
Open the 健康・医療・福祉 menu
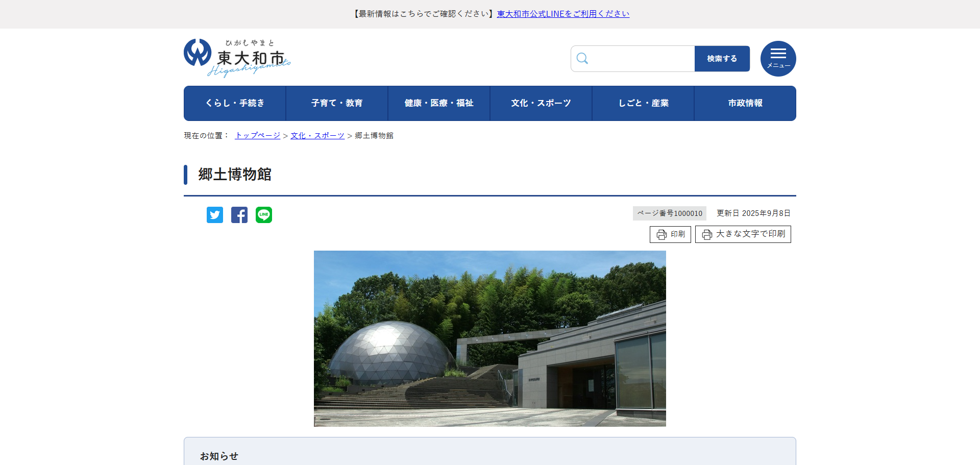coord(439,103)
